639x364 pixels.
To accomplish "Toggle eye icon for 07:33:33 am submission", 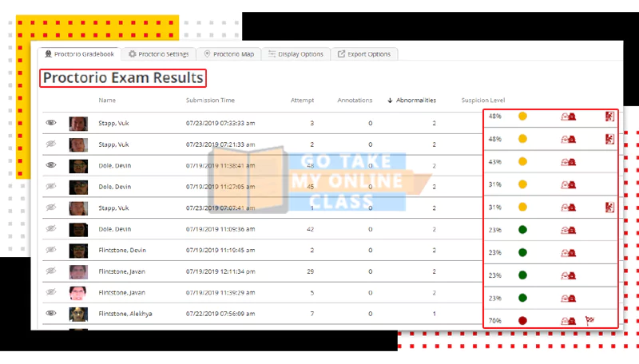I will (51, 123).
